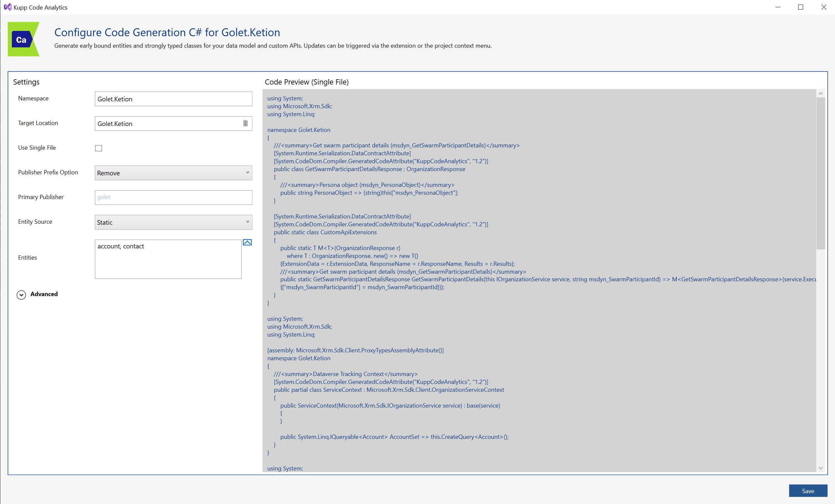The image size is (835, 504).
Task: Click the scroll-up arrow on the code preview scrollbar
Action: (821, 93)
